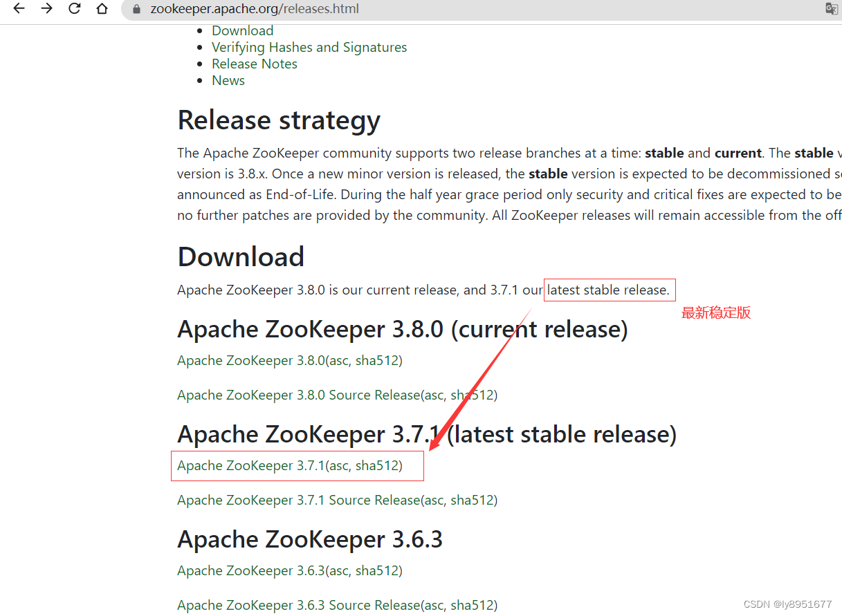This screenshot has height=616, width=842.
Task: Download Apache ZooKeeper 3.8.0 binary link
Action: [x=250, y=360]
